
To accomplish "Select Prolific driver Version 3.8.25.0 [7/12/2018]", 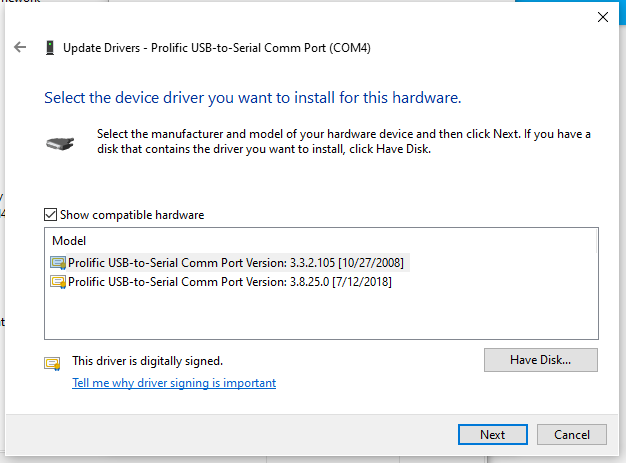I will 230,282.
